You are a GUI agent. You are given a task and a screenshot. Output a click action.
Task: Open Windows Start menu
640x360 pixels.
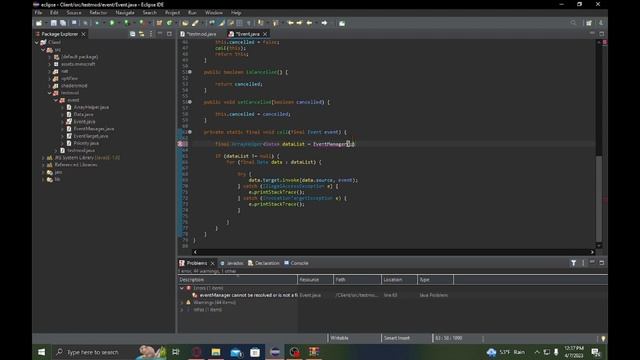(42, 352)
